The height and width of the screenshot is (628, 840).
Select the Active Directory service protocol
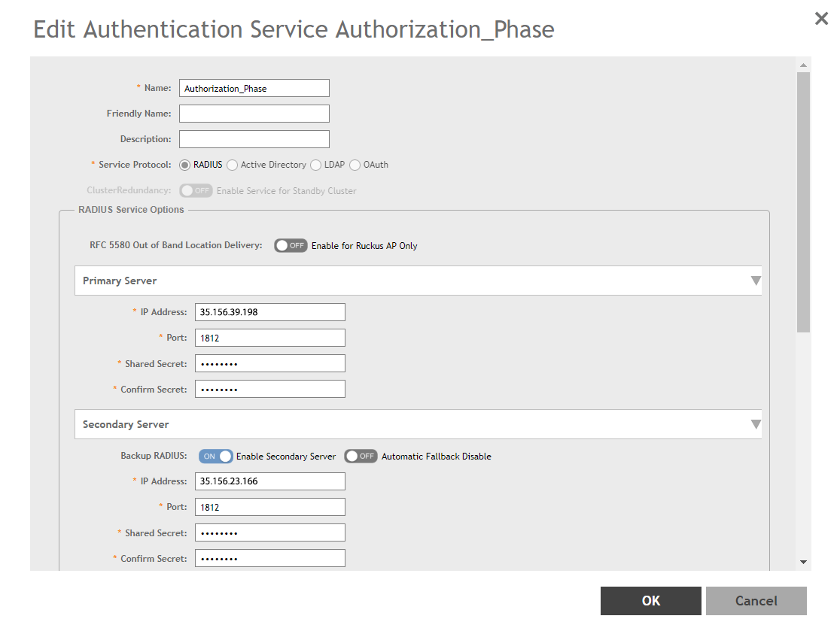tap(232, 165)
